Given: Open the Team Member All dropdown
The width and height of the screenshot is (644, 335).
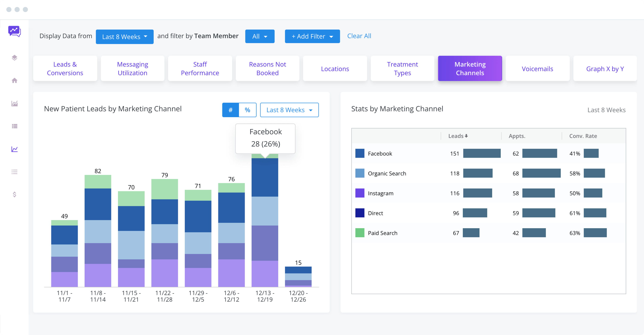Looking at the screenshot, I should pos(260,36).
